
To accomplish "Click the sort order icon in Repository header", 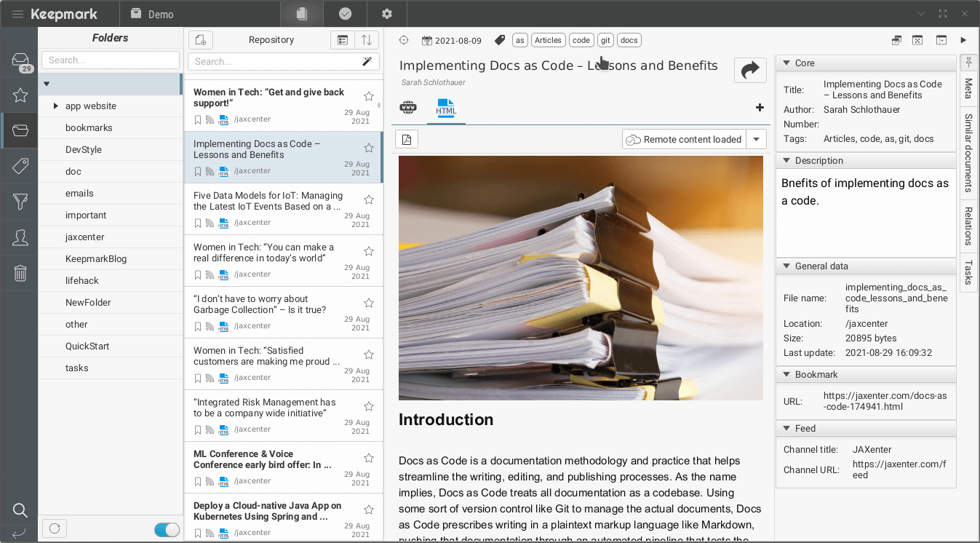I will click(x=367, y=41).
